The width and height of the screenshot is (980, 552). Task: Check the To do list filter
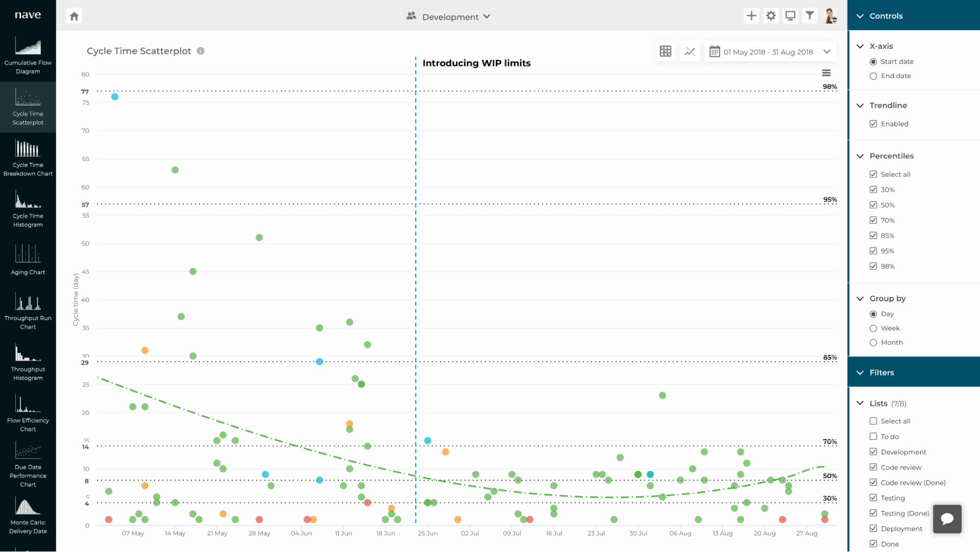click(x=873, y=436)
